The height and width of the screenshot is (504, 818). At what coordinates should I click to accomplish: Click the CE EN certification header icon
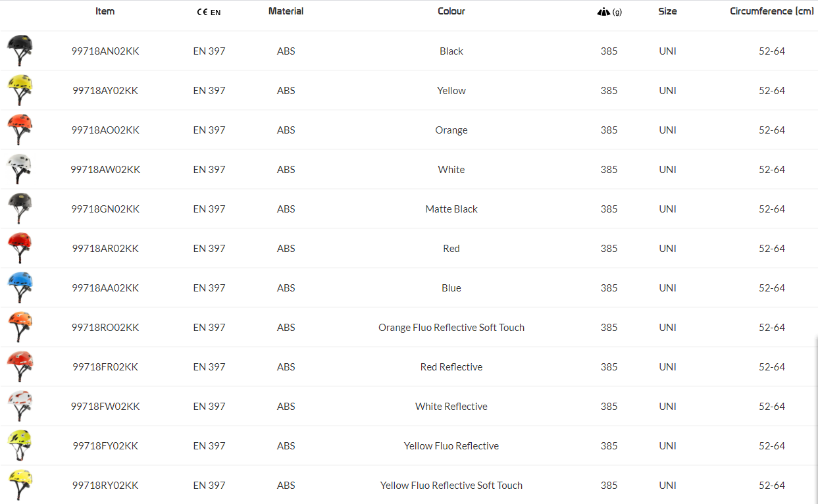(x=209, y=12)
